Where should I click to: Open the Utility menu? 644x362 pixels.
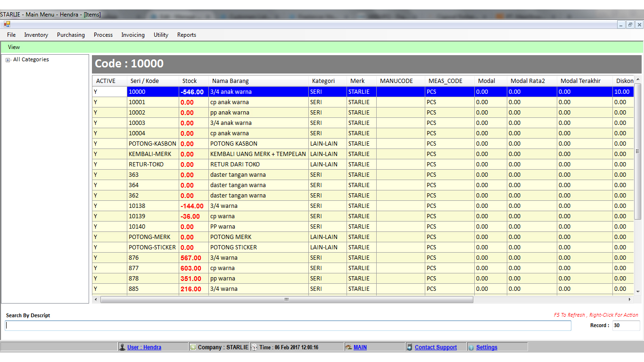coord(161,35)
